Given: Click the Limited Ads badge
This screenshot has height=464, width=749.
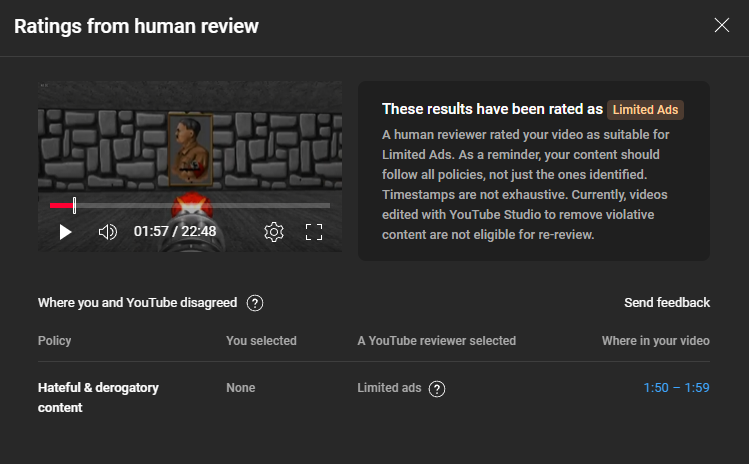Looking at the screenshot, I should click(645, 110).
